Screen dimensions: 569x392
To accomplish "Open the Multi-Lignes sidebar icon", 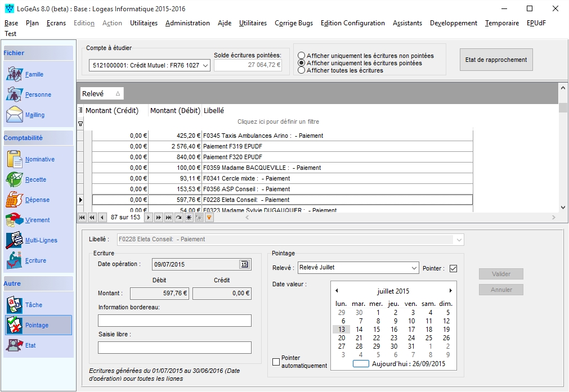I will (15, 240).
